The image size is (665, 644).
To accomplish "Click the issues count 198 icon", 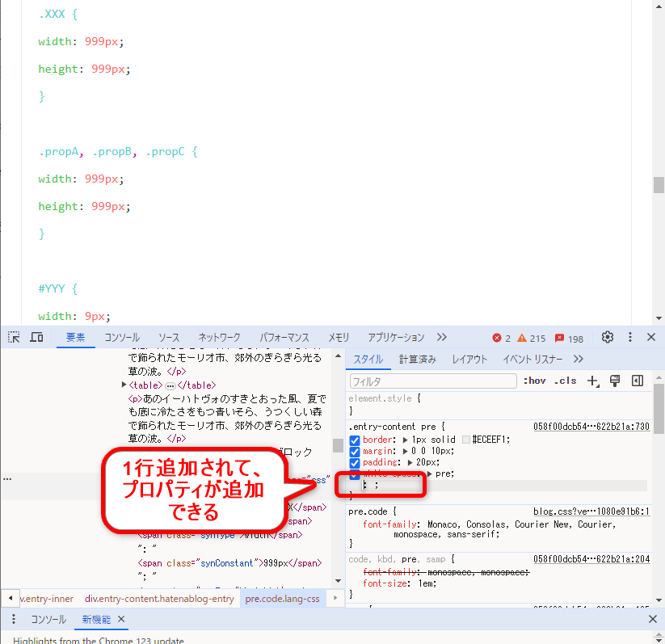I will (x=559, y=338).
